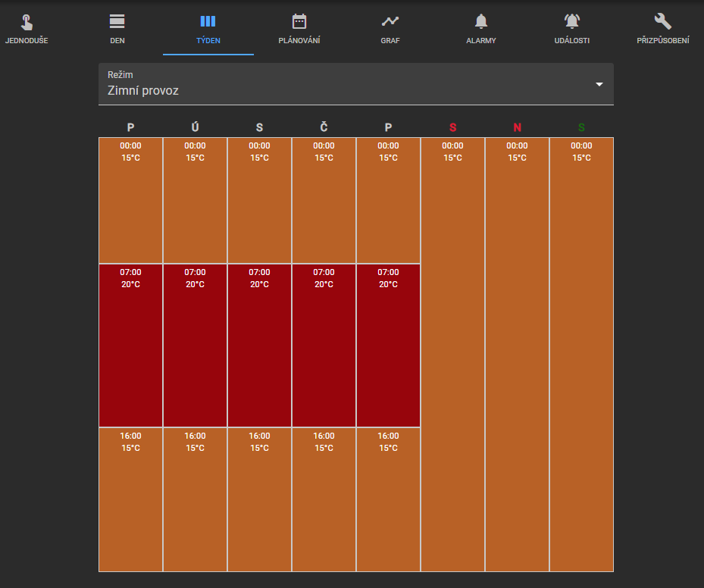Screen dimensions: 704x588
Task: Select the red Saturday S column header
Action: click(x=452, y=127)
